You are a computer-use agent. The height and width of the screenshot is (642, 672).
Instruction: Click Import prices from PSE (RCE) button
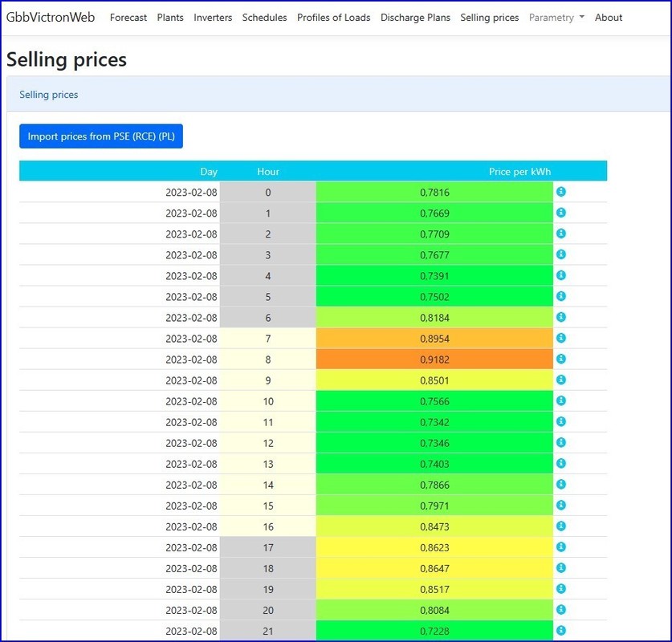tap(101, 136)
